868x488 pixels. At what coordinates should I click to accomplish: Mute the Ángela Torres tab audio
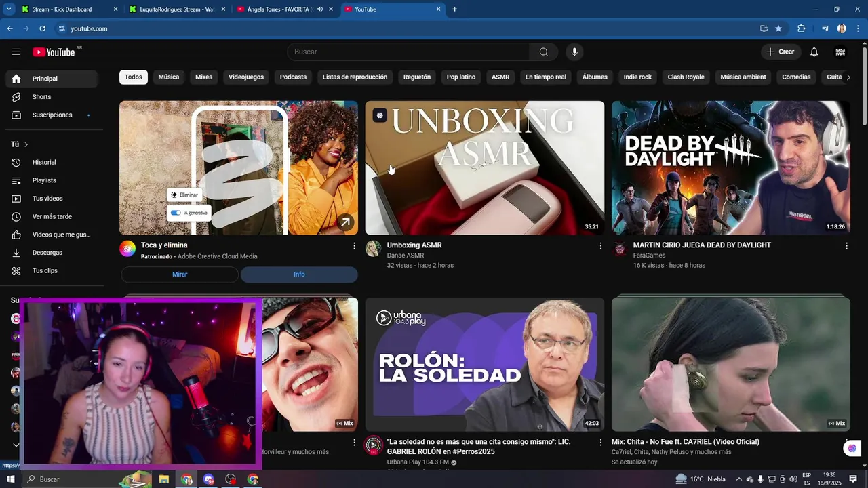(x=320, y=9)
